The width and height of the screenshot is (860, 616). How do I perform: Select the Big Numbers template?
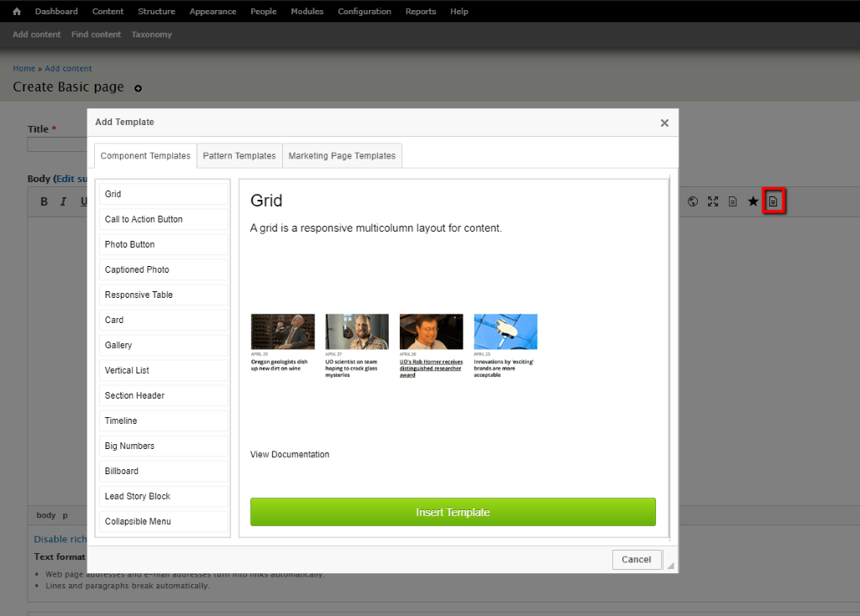click(x=164, y=446)
